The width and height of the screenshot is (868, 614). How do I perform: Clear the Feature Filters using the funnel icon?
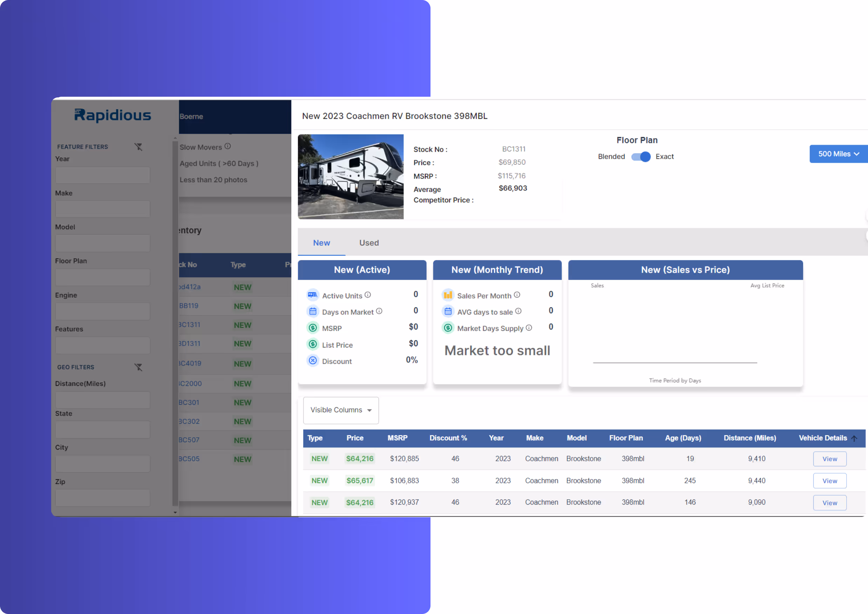tap(138, 147)
